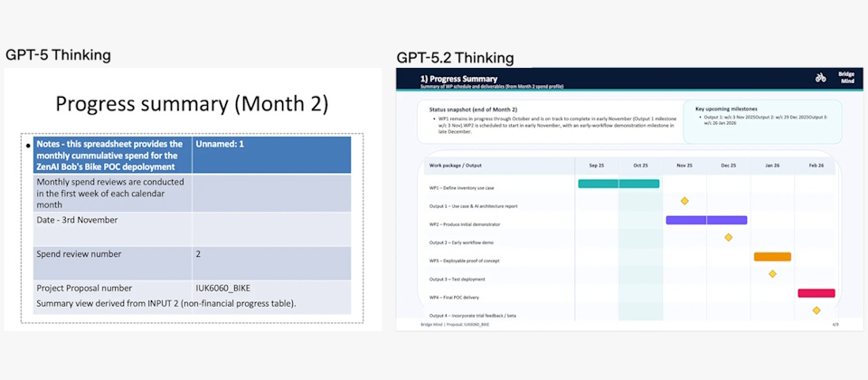Select the red WP4 Gantt bar
The image size is (868, 380).
[816, 293]
